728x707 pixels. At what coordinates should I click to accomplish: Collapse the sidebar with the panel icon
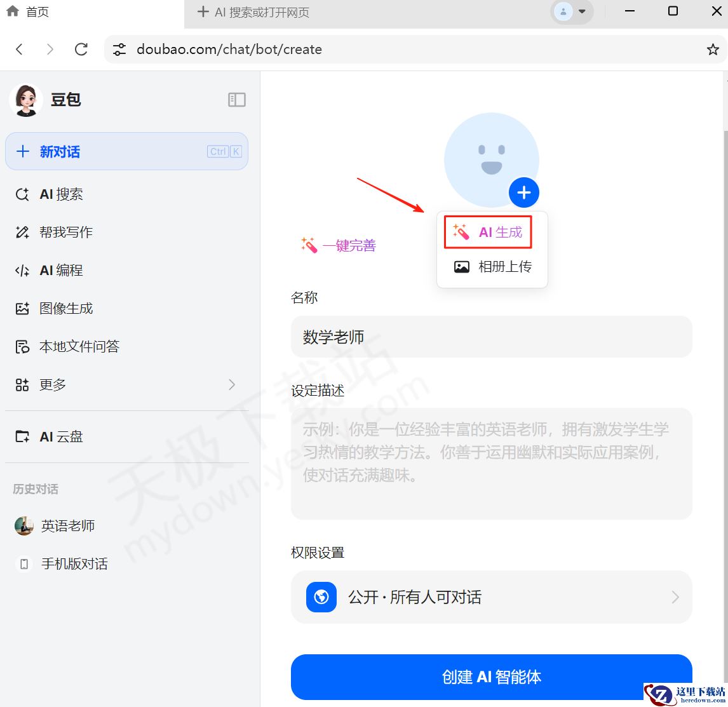coord(237,99)
